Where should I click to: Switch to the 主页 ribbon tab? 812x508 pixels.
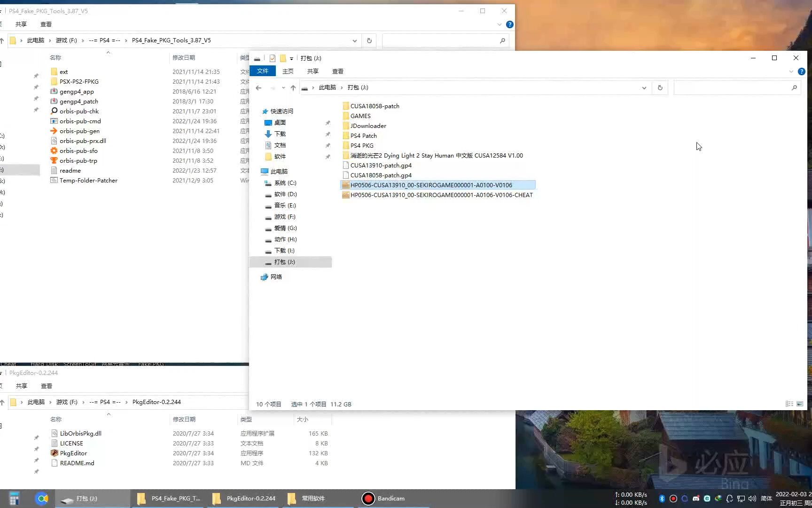coord(288,71)
